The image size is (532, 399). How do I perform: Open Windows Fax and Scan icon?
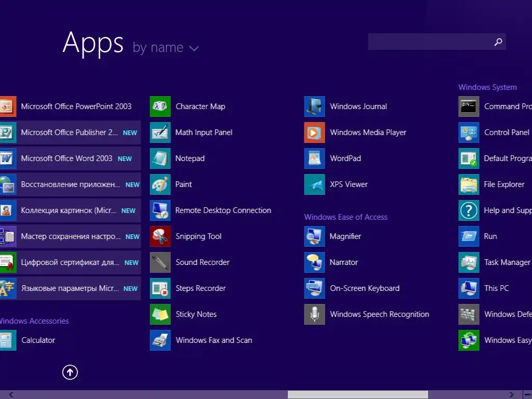coord(160,340)
